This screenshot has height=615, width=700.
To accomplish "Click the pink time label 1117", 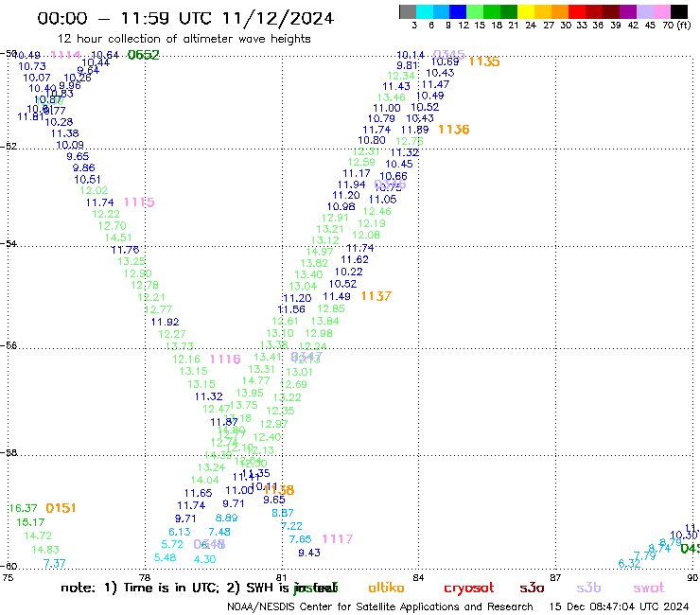I will (x=337, y=539).
